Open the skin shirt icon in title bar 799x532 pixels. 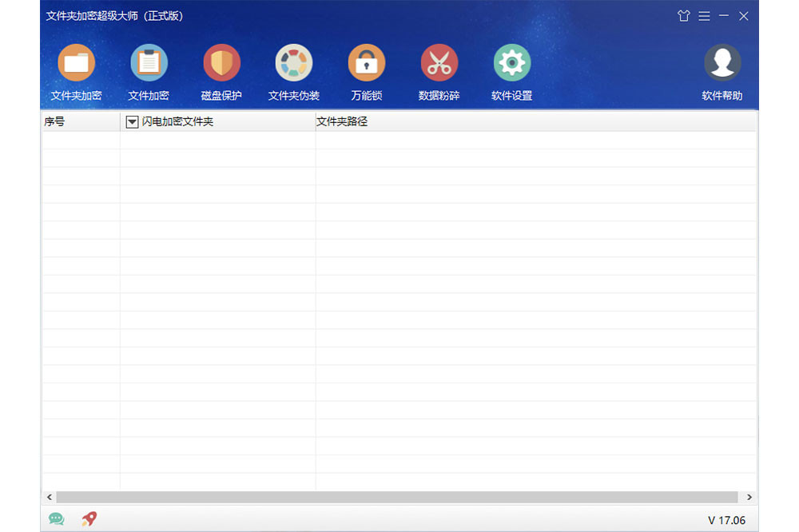tap(683, 16)
